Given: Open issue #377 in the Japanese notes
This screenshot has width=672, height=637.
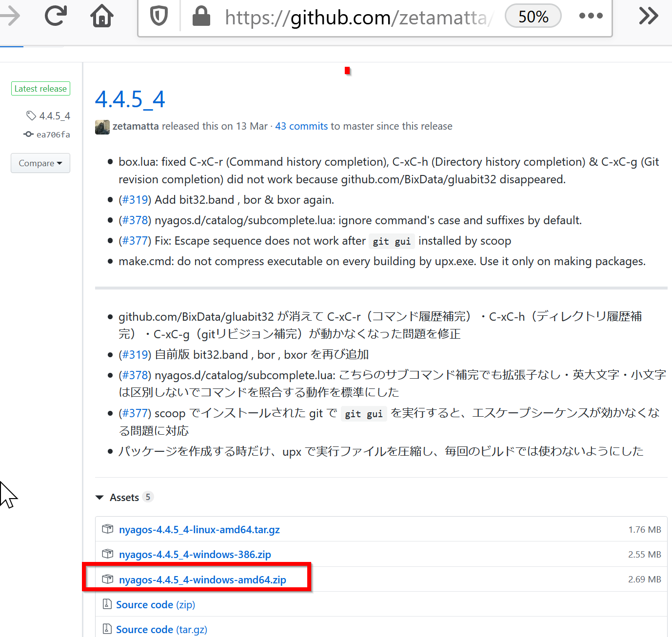Looking at the screenshot, I should click(135, 413).
